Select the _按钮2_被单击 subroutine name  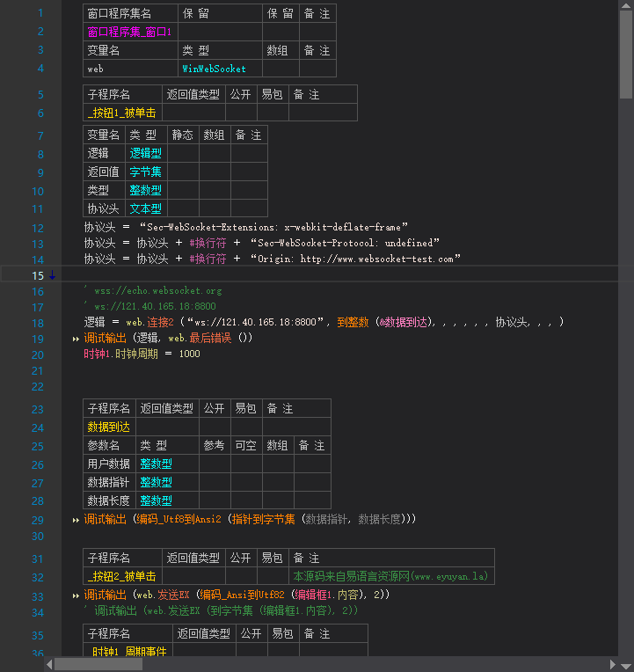(x=122, y=576)
